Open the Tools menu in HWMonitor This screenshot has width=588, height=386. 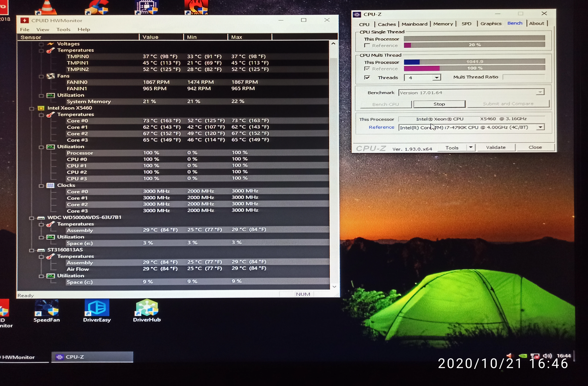pyautogui.click(x=63, y=30)
